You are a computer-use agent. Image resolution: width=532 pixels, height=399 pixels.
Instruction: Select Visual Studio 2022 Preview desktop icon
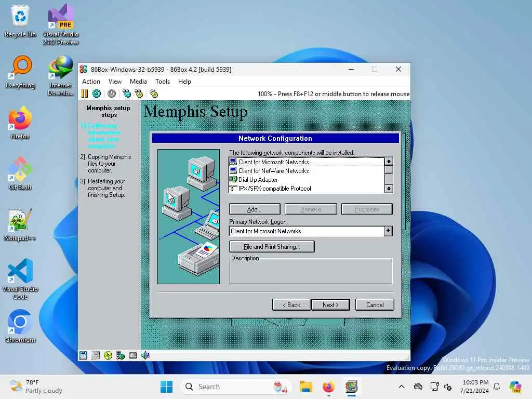pos(61,24)
